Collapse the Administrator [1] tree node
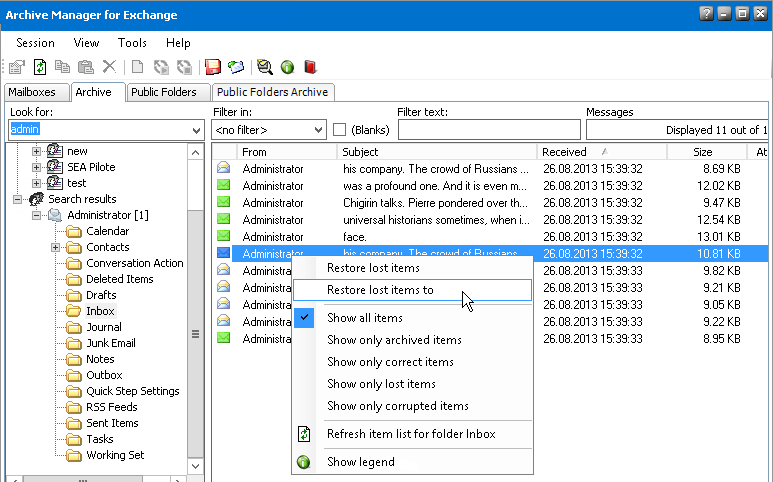This screenshot has width=773, height=482. (37, 215)
